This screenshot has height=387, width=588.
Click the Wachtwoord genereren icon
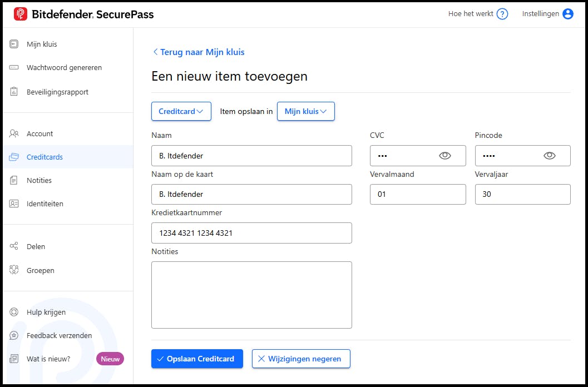click(14, 68)
